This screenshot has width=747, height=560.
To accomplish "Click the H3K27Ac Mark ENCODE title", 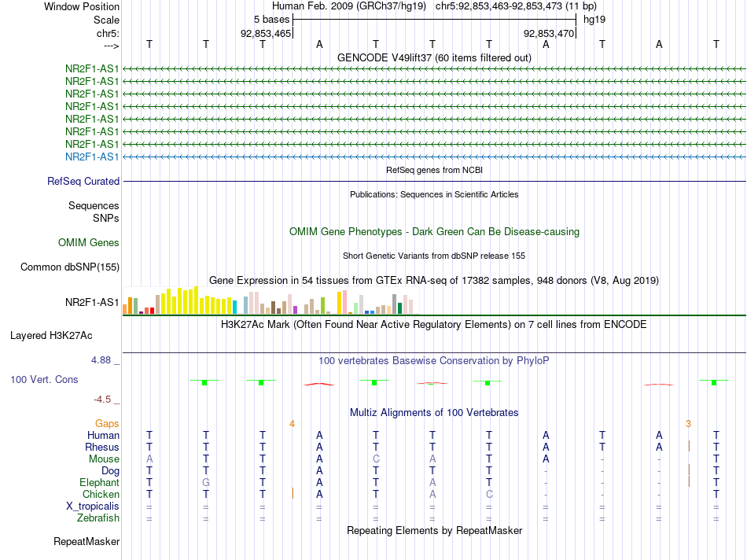I will [434, 325].
